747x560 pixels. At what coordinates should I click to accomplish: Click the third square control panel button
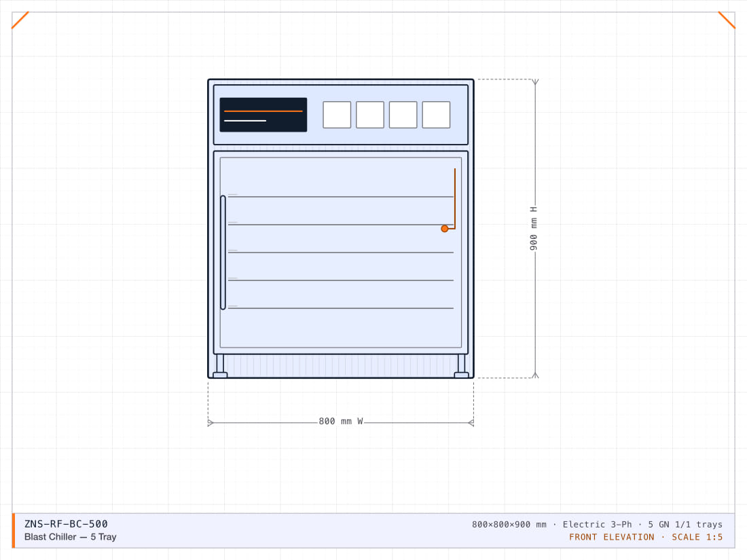tap(403, 115)
